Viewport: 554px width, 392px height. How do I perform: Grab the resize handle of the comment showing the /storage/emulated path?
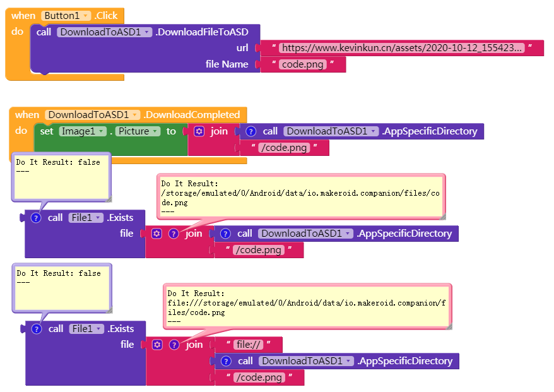coord(443,217)
